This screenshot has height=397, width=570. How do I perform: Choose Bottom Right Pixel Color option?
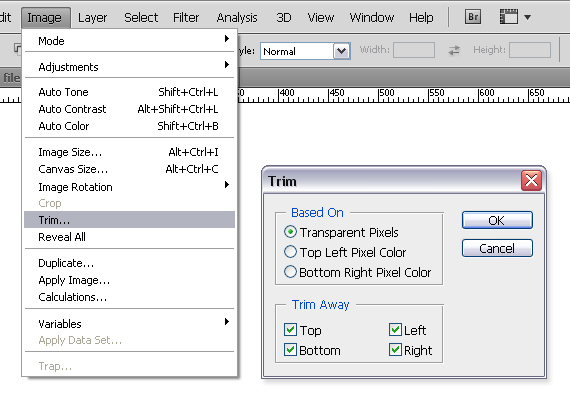point(290,272)
